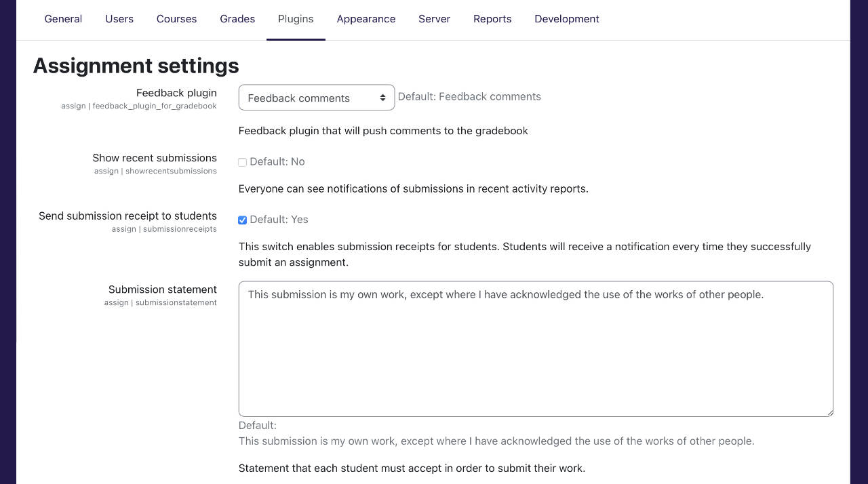This screenshot has width=868, height=484.
Task: Uncheck Send submission receipt to students
Action: tap(243, 220)
